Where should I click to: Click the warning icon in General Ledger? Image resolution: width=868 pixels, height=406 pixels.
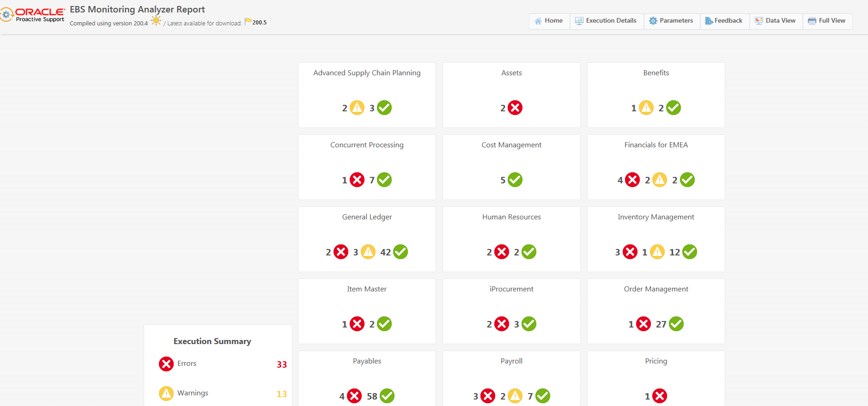(368, 252)
